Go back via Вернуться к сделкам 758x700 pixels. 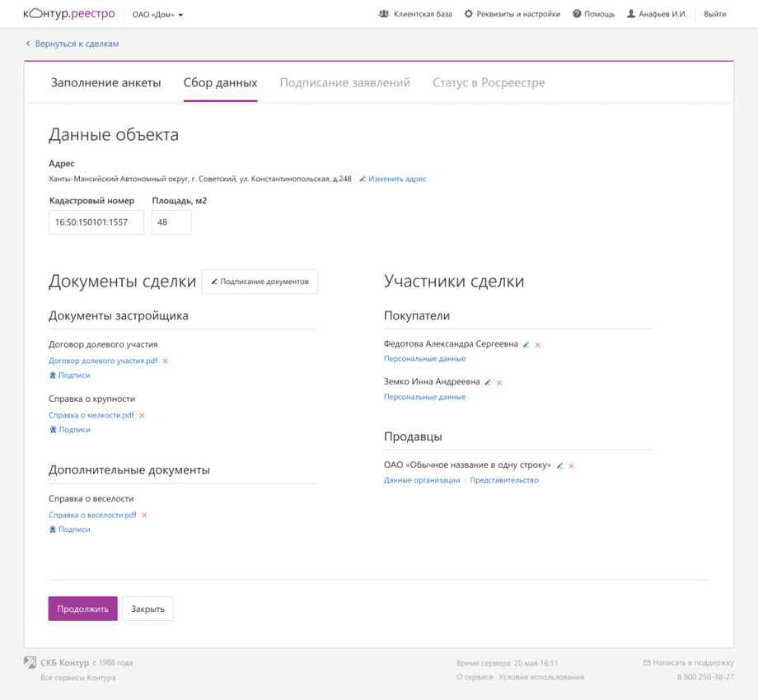click(72, 44)
